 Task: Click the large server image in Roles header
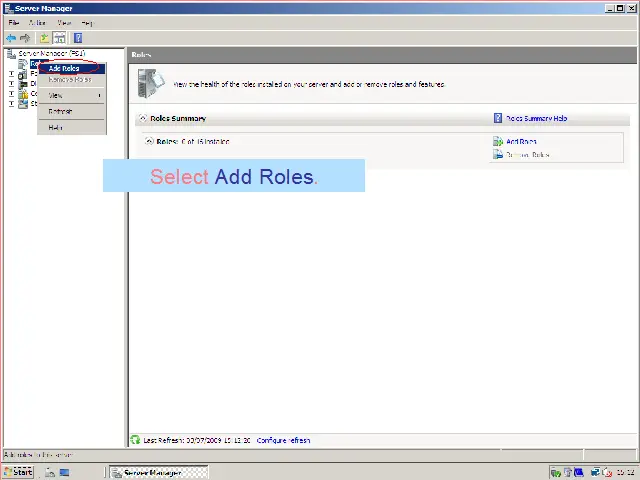point(151,84)
